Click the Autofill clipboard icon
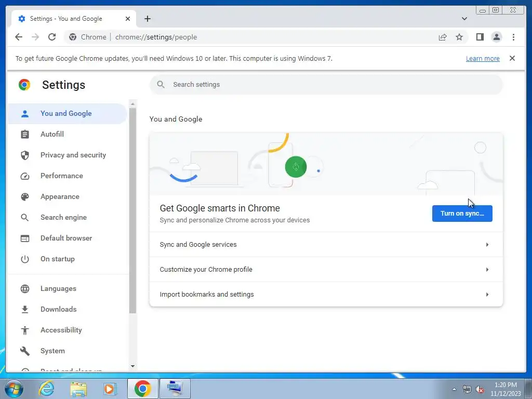Viewport: 532px width, 399px height. [x=25, y=135]
